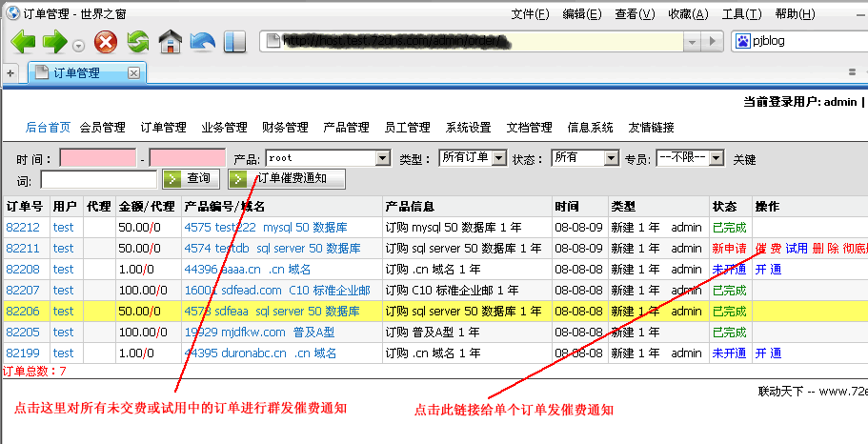Open the 编辑(E) menu
The image size is (868, 444).
(582, 14)
